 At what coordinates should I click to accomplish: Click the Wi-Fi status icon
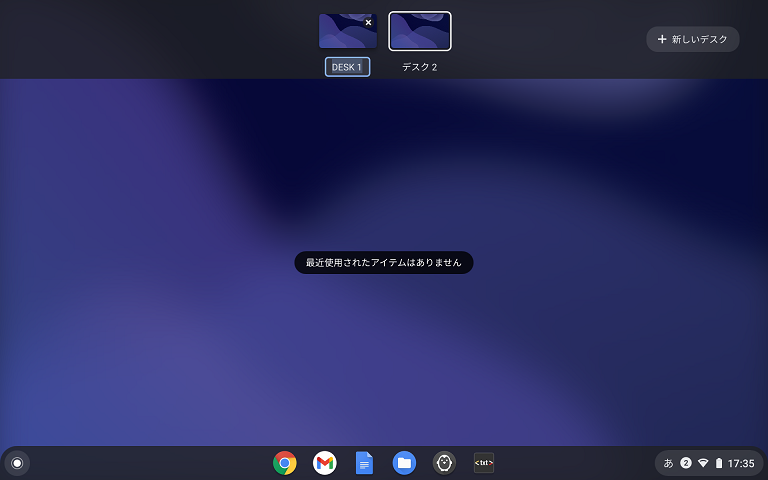coord(703,463)
